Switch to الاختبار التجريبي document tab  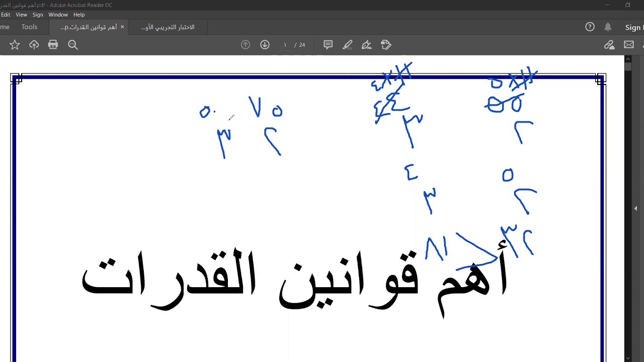click(x=168, y=27)
